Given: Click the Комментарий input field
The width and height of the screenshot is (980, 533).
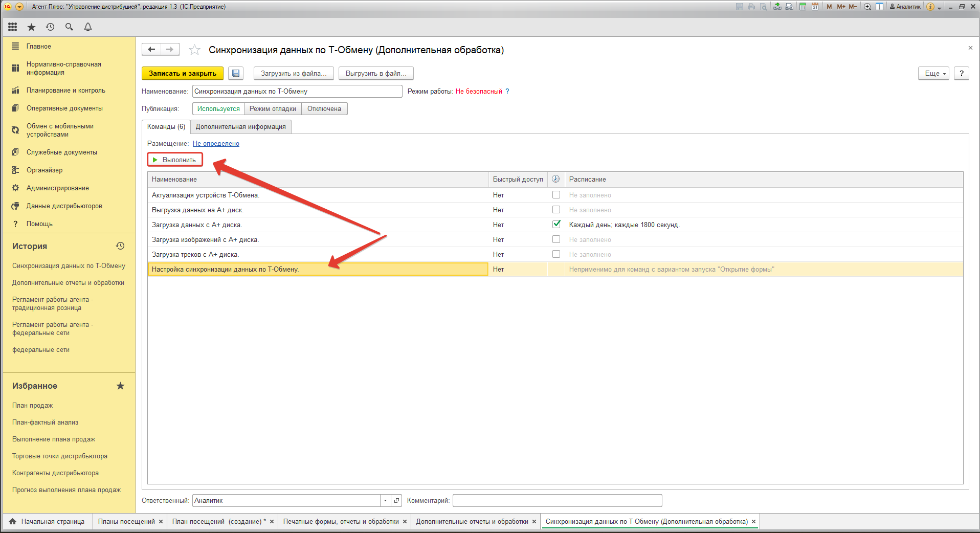Looking at the screenshot, I should 557,500.
